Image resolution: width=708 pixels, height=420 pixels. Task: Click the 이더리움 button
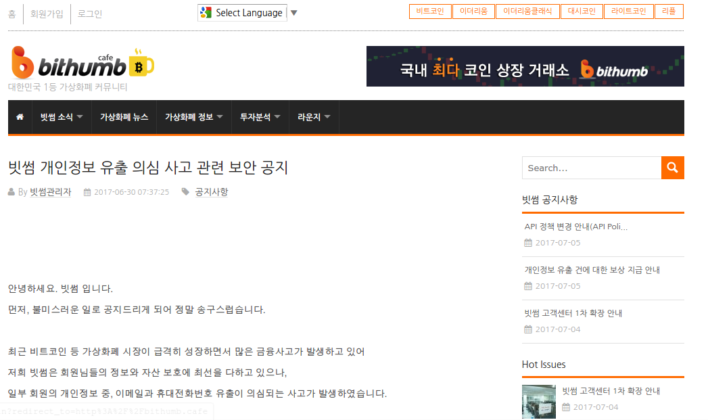473,11
